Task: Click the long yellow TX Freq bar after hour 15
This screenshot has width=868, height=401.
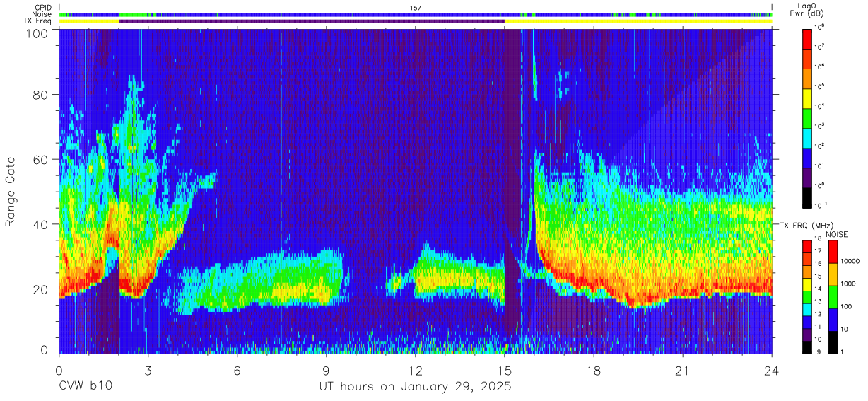Action: pos(638,21)
